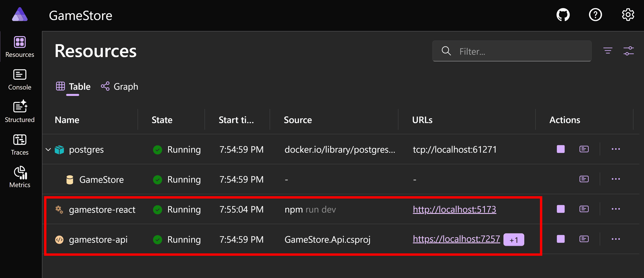Click the GameStore.Api.csproj source text

pos(327,240)
